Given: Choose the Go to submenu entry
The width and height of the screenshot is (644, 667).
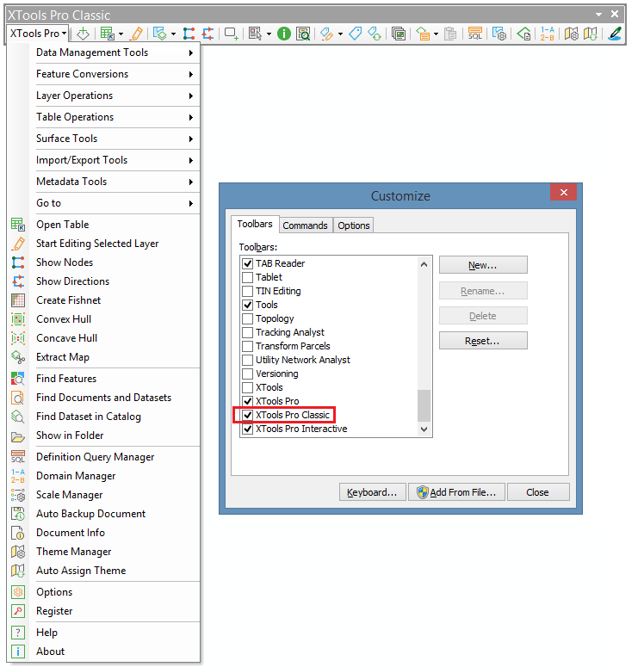Looking at the screenshot, I should (x=115, y=203).
